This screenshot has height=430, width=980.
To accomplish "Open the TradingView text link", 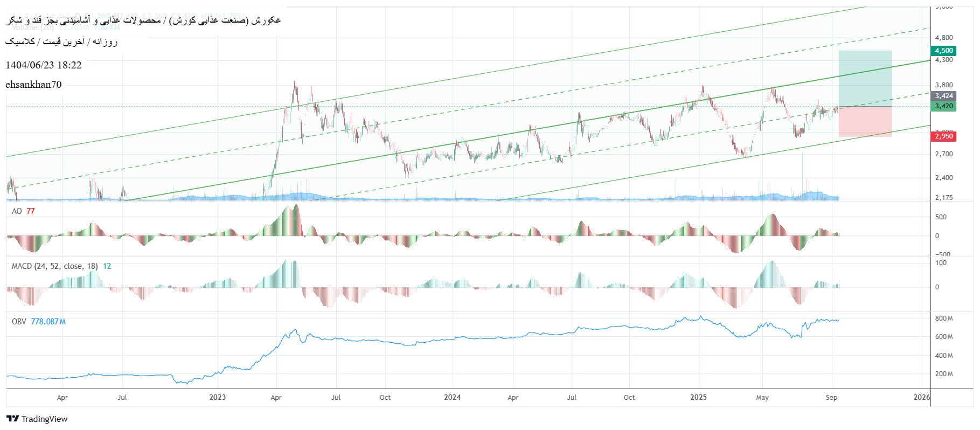I will click(x=45, y=419).
